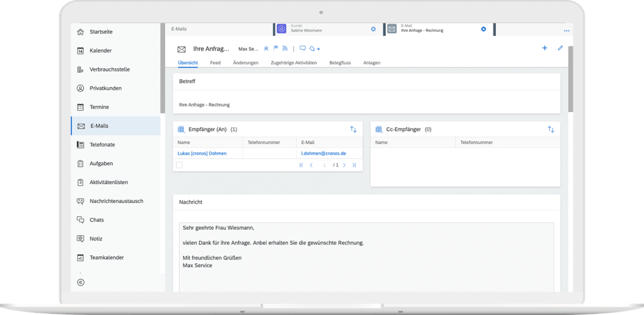Click the plus icon to create new
Viewport: 644px width, 315px height.
[x=545, y=48]
